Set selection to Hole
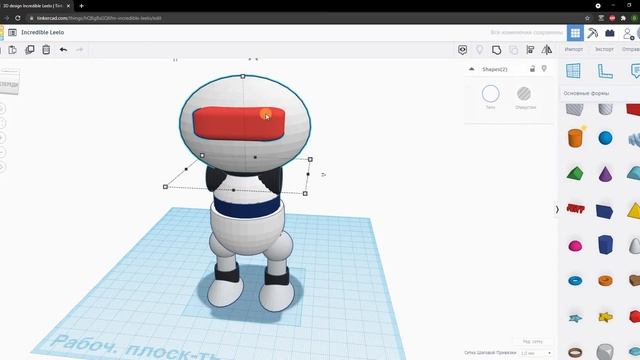Screen dimensions: 640x360 click(x=524, y=94)
